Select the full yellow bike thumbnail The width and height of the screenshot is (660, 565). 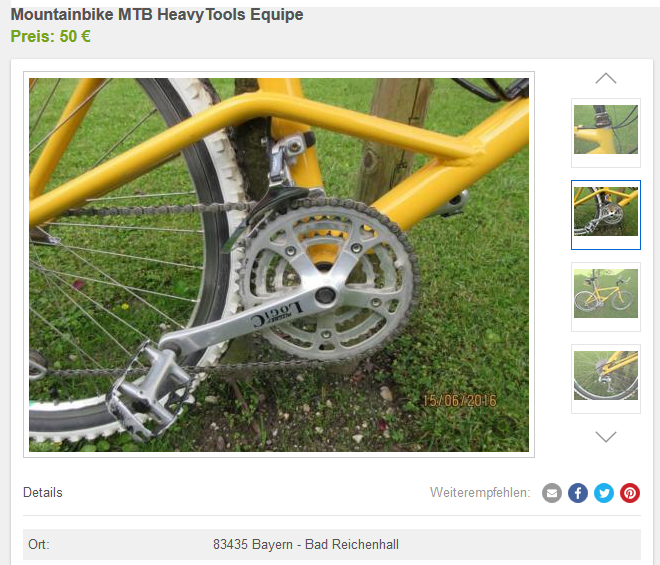click(x=606, y=297)
